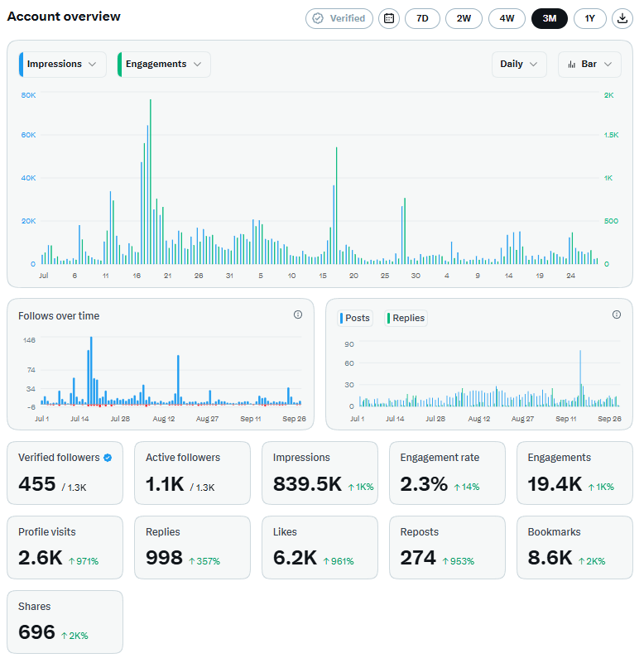
Task: Open the Shares 696 card
Action: point(65,622)
